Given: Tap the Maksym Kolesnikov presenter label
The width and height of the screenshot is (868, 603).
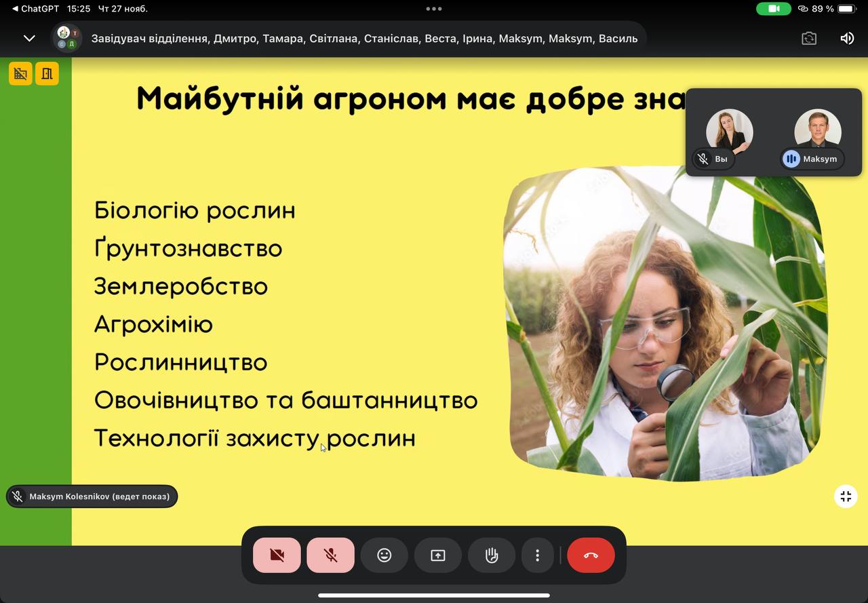Looking at the screenshot, I should [92, 497].
